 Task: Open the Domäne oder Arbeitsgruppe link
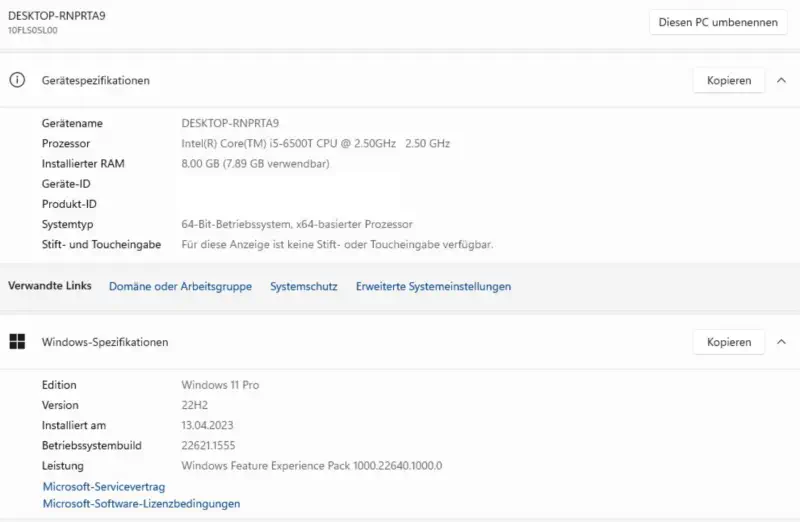click(x=180, y=287)
